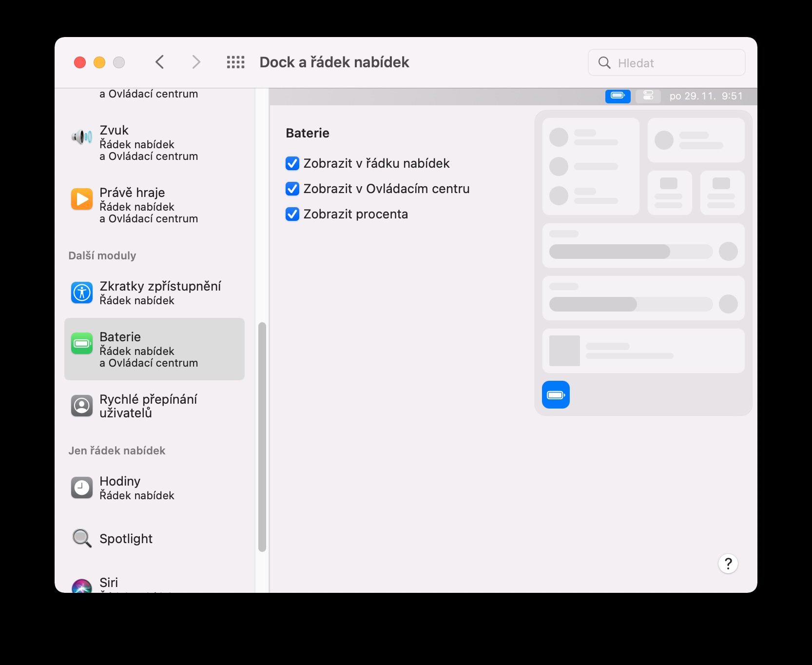Go forward with the right chevron
This screenshot has width=812, height=665.
pos(196,62)
